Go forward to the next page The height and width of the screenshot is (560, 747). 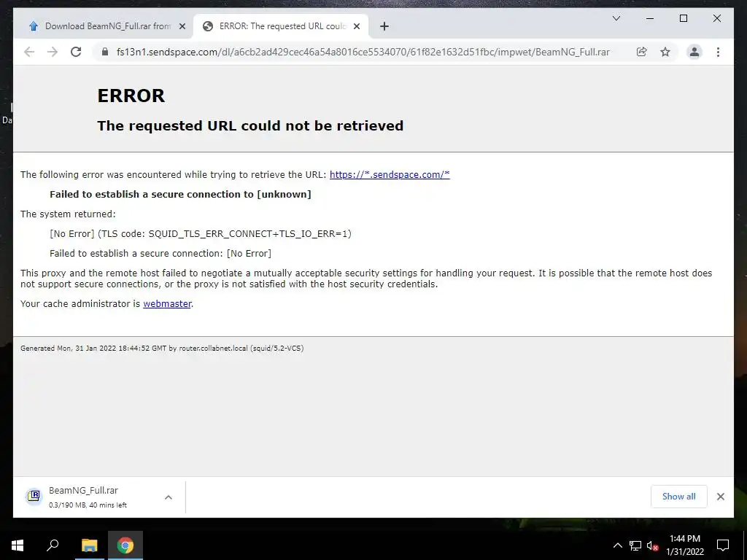[x=53, y=52]
